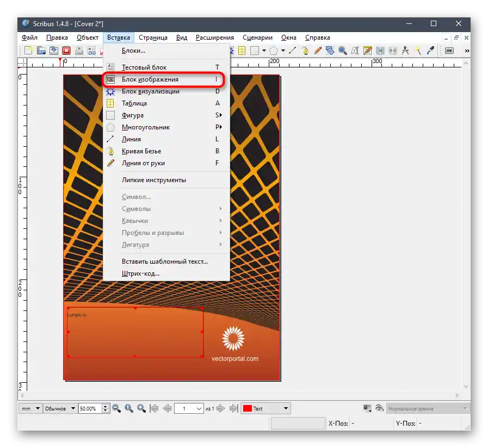
Task: Select the Line tool in the toolbar
Action: pyautogui.click(x=292, y=51)
